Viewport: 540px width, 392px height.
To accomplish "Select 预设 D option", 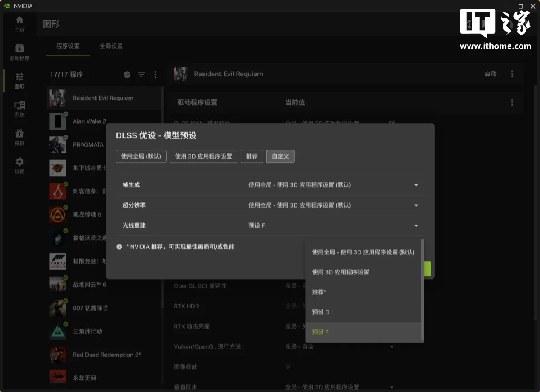I will (363, 312).
